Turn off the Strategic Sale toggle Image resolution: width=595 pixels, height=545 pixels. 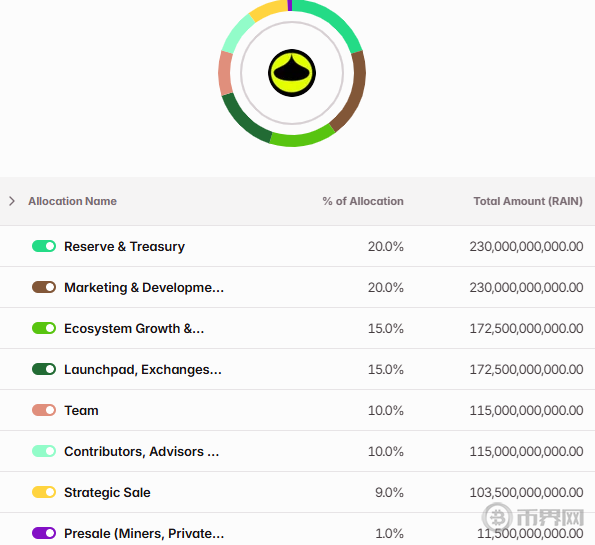pyautogui.click(x=44, y=492)
